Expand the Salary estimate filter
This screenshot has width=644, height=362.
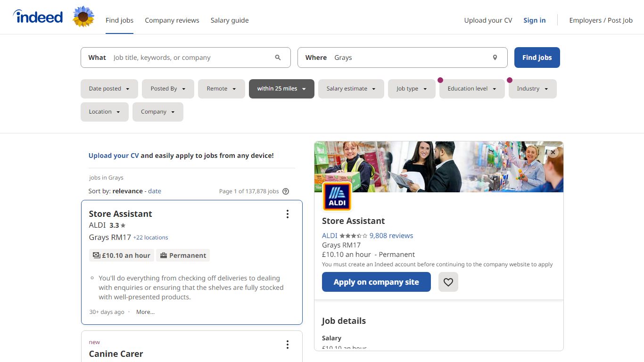[351, 89]
